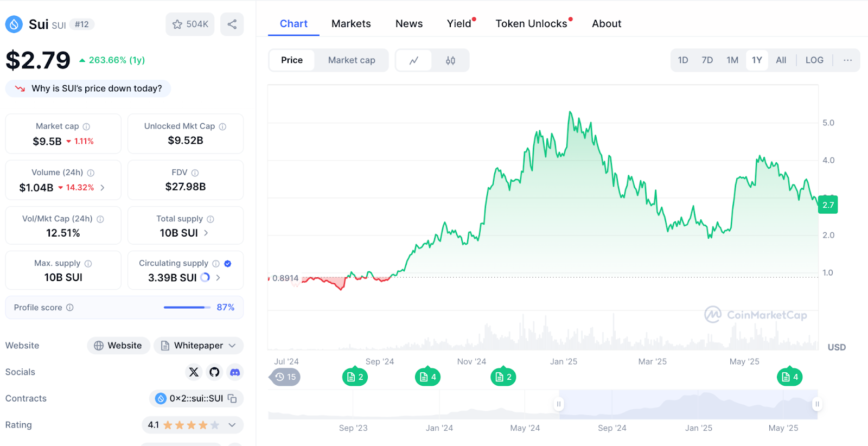This screenshot has width=868, height=446.
Task: Click the Volume (24h) info icon
Action: tap(91, 173)
